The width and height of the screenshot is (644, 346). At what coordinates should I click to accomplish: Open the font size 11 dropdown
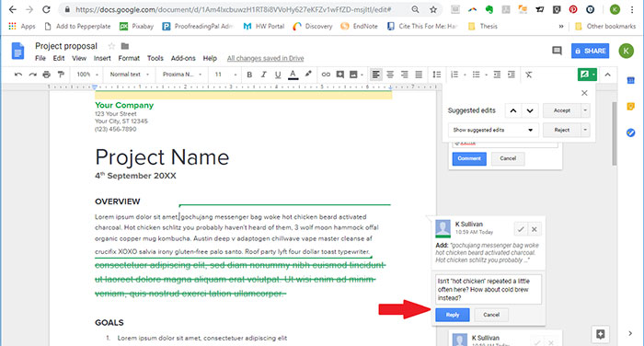pos(225,75)
